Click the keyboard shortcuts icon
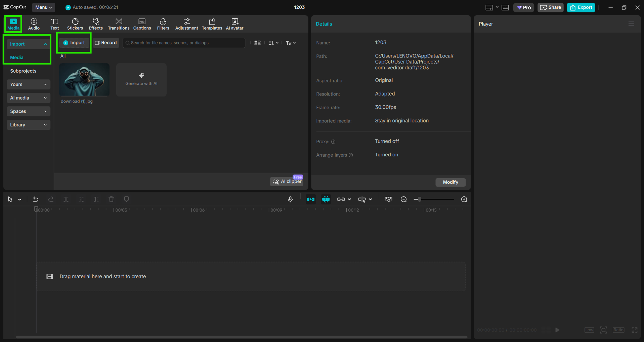Screen dimensions: 644x342 tap(505, 7)
